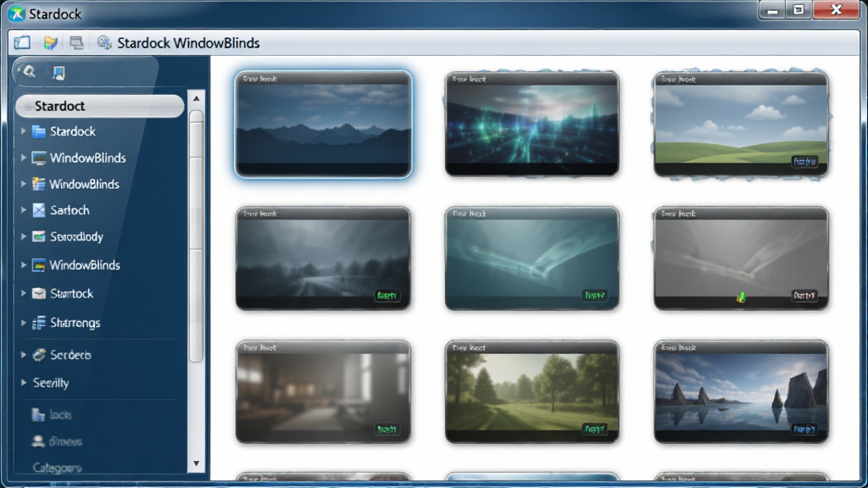Click the blue folder icon for Stardock
The height and width of the screenshot is (488, 868).
(39, 131)
